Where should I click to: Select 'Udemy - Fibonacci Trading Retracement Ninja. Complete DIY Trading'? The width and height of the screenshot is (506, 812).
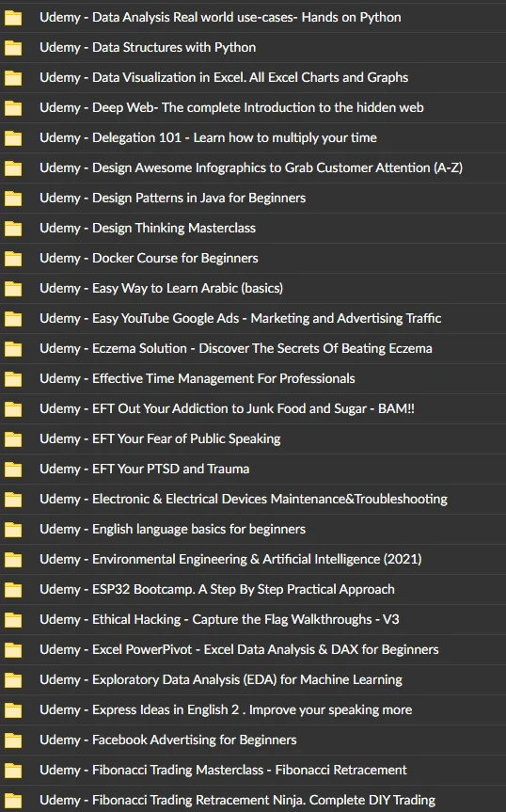[x=237, y=800]
